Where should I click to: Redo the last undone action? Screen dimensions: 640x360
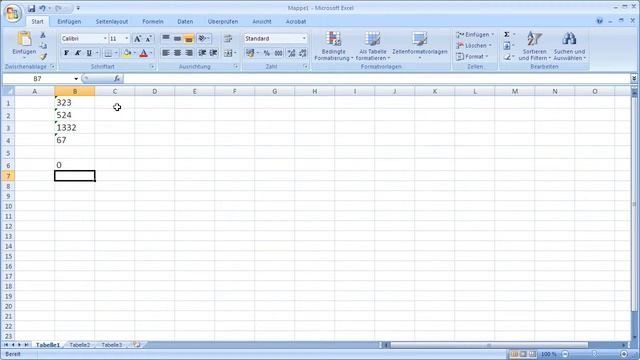[58, 8]
